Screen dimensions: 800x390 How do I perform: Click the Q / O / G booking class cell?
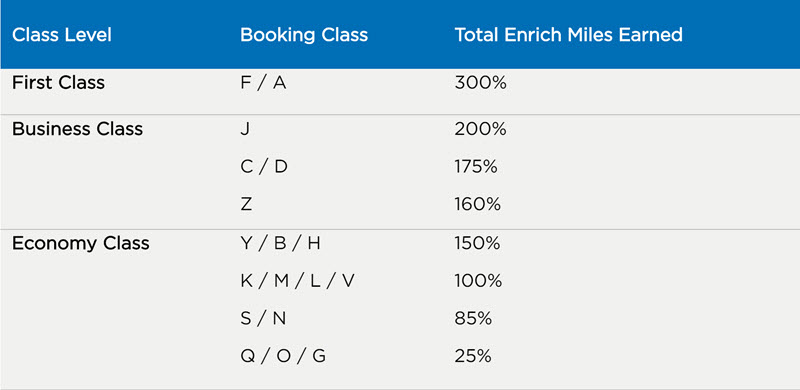click(283, 356)
